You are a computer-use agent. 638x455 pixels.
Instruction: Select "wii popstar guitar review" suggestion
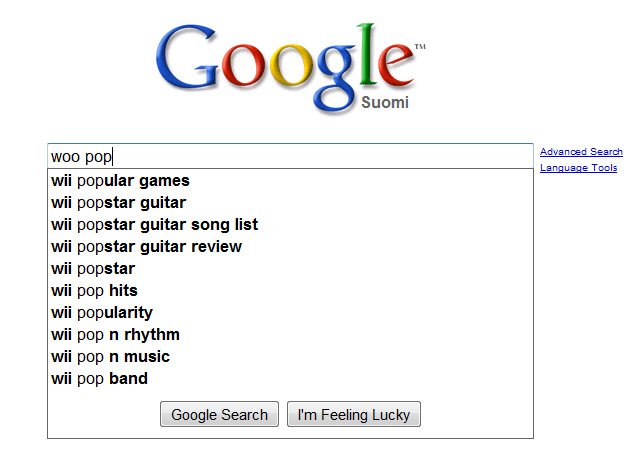(x=146, y=247)
